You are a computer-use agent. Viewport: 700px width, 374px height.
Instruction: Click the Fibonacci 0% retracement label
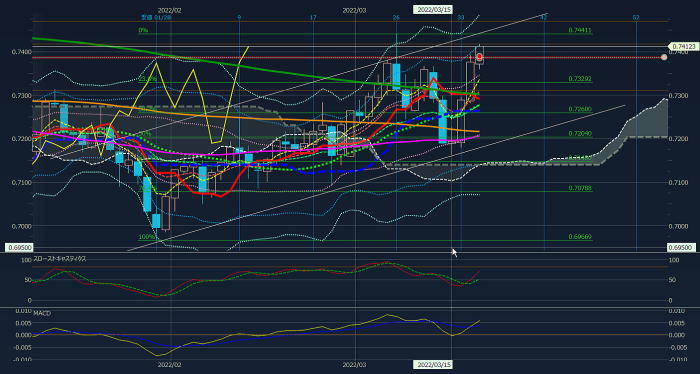pos(143,30)
